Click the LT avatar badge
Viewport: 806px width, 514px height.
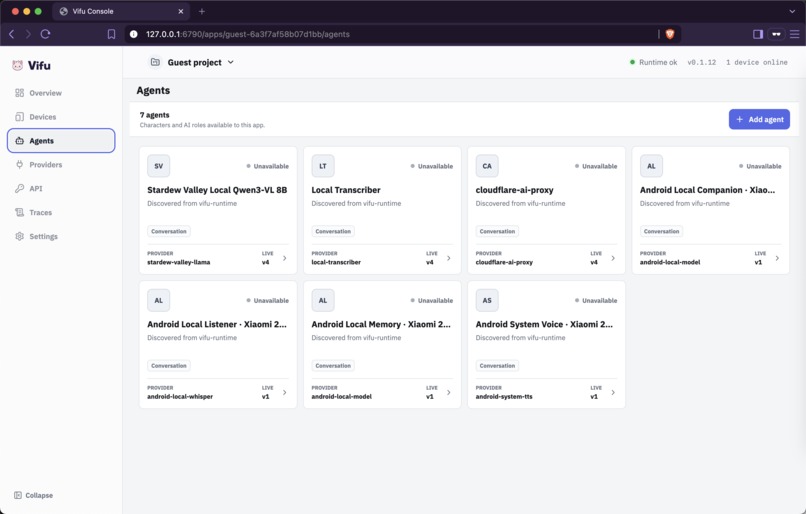(x=323, y=166)
